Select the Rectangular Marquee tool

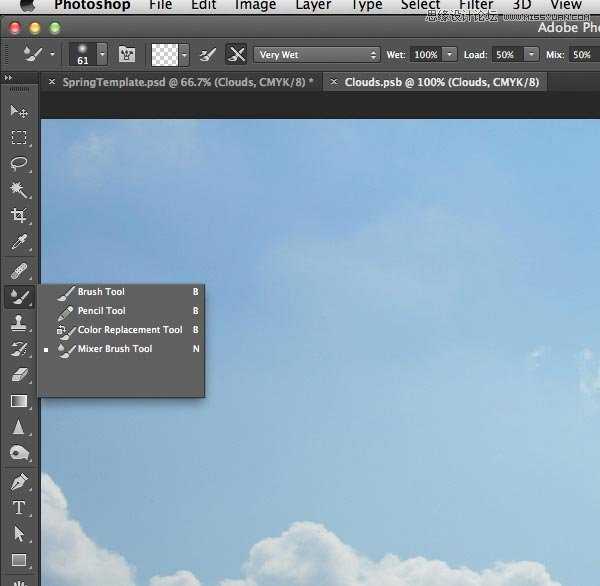(19, 138)
